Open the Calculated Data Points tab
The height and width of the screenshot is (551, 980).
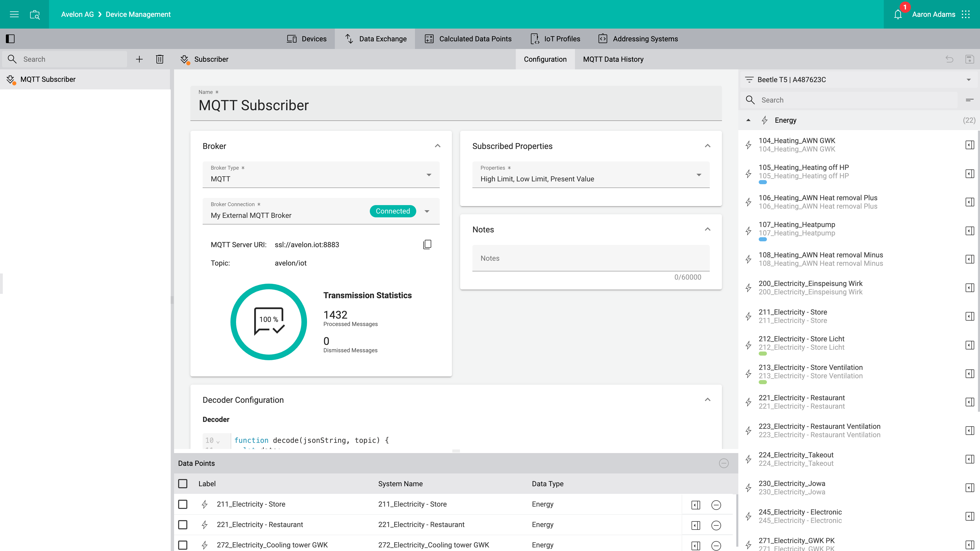(x=468, y=39)
